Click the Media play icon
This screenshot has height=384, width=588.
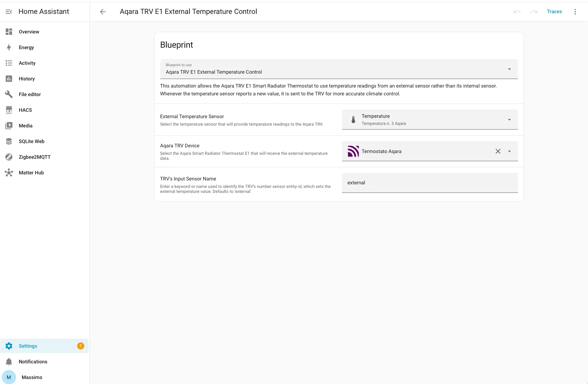coord(9,126)
